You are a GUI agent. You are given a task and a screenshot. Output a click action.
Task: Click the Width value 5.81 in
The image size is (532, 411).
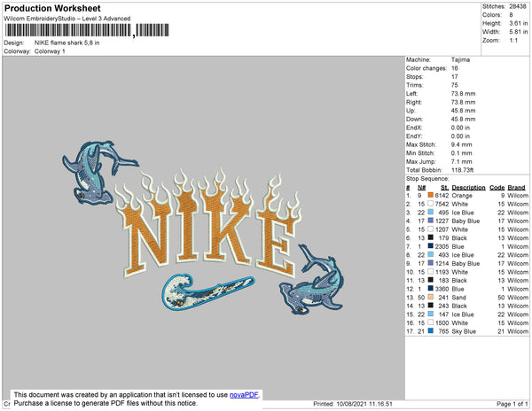[x=518, y=32]
